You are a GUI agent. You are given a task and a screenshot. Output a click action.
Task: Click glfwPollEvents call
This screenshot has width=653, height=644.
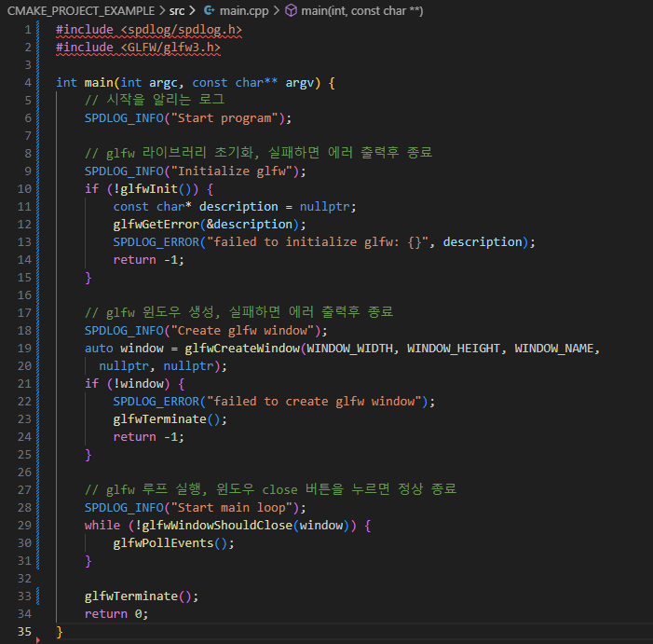point(163,542)
